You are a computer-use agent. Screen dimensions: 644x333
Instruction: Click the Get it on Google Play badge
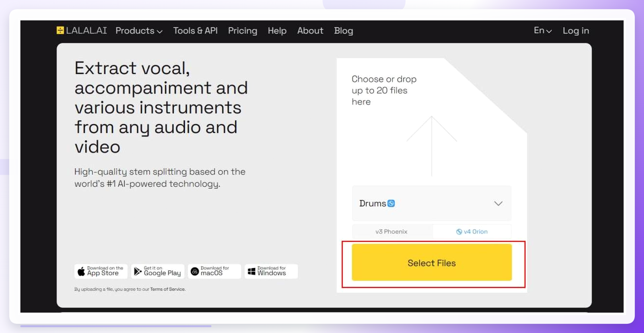(x=158, y=271)
